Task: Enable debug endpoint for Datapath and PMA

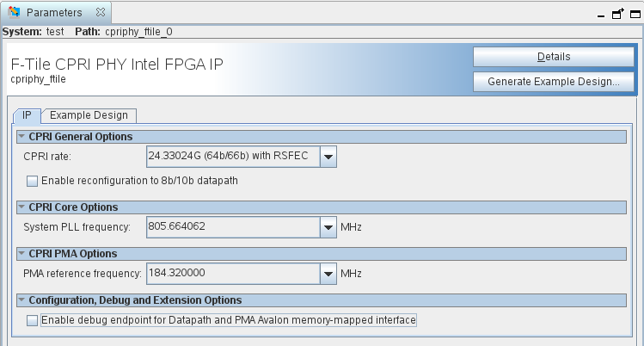Action: point(33,320)
